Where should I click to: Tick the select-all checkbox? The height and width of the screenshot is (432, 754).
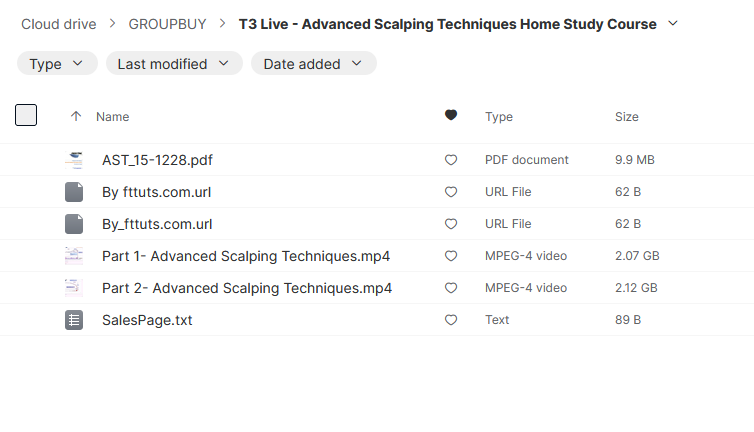point(26,115)
